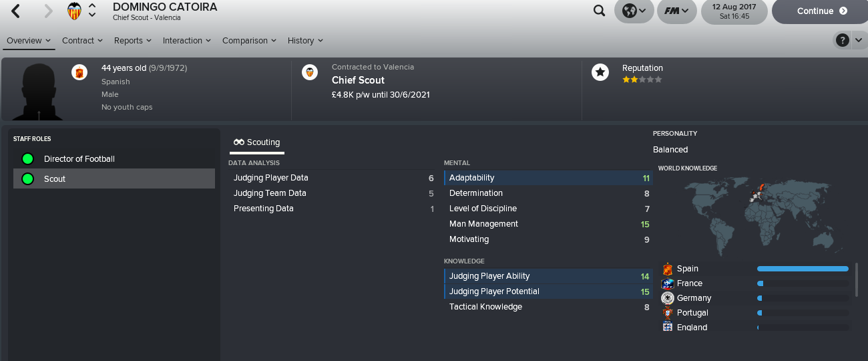The height and width of the screenshot is (361, 868).
Task: Click the Continue button
Action: tap(820, 11)
